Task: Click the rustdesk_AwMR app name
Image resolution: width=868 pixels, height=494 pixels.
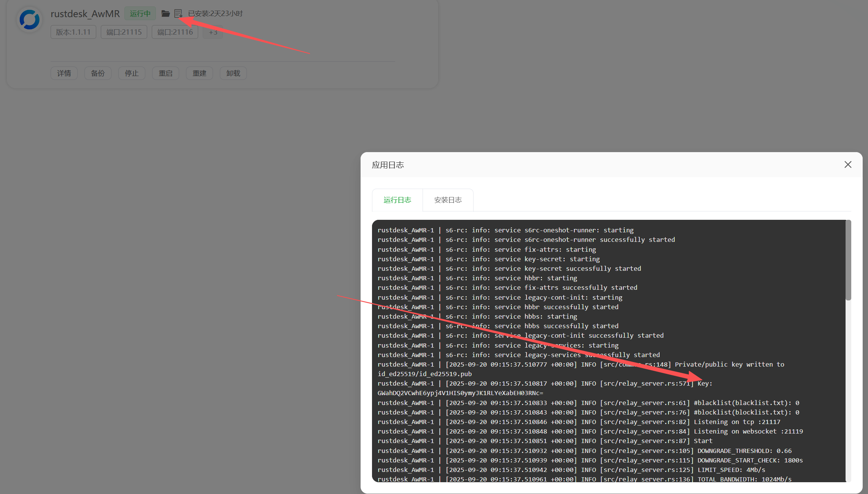Action: pyautogui.click(x=85, y=14)
